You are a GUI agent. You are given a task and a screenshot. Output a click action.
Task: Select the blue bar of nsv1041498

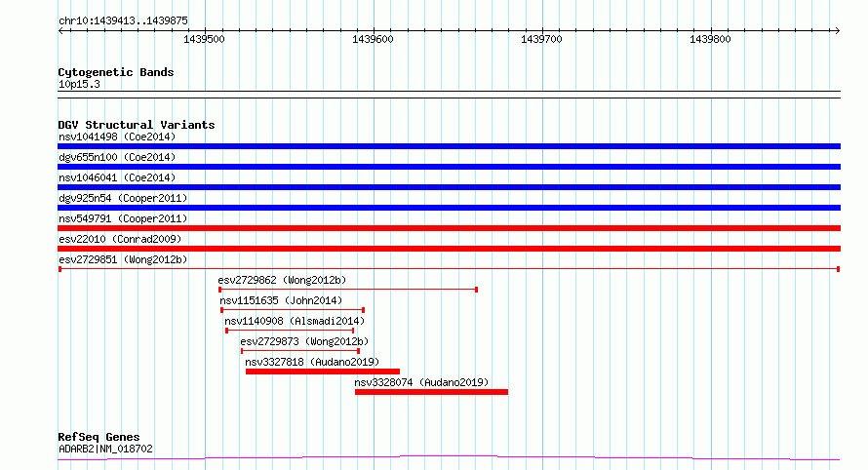point(449,146)
